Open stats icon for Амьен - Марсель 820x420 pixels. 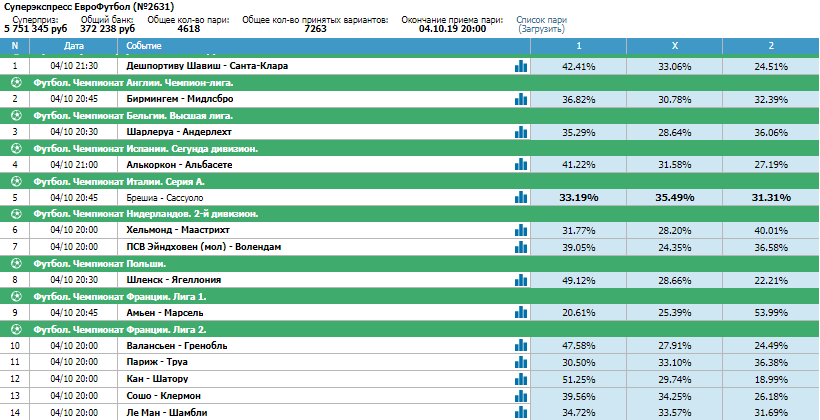(521, 313)
